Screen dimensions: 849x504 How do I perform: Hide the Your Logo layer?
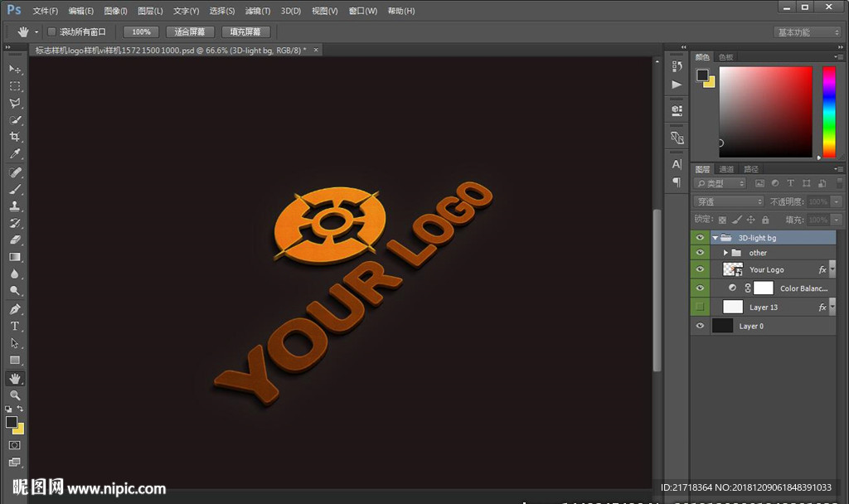coord(700,269)
